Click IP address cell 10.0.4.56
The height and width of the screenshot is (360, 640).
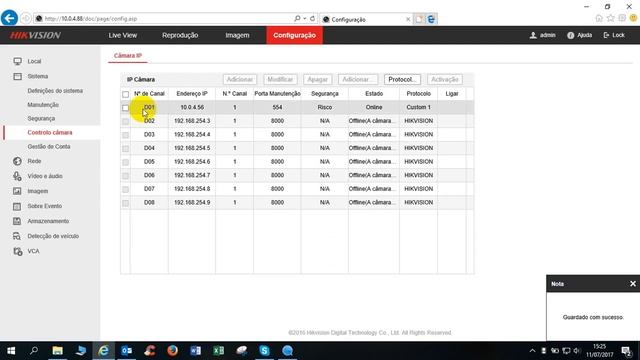pyautogui.click(x=192, y=107)
